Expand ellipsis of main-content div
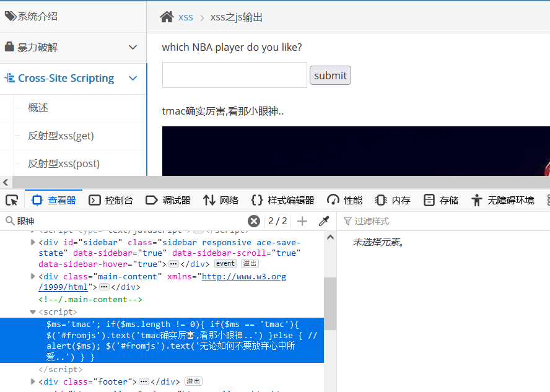Viewport: 550px width, 392px height. coord(104,287)
